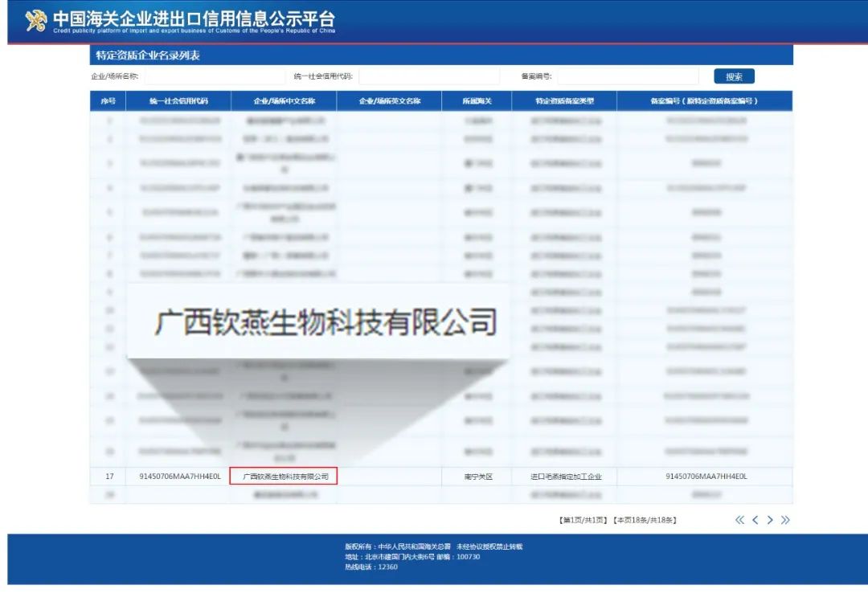Click the China Customs emblem logo
This screenshot has width=868, height=610.
[x=36, y=21]
